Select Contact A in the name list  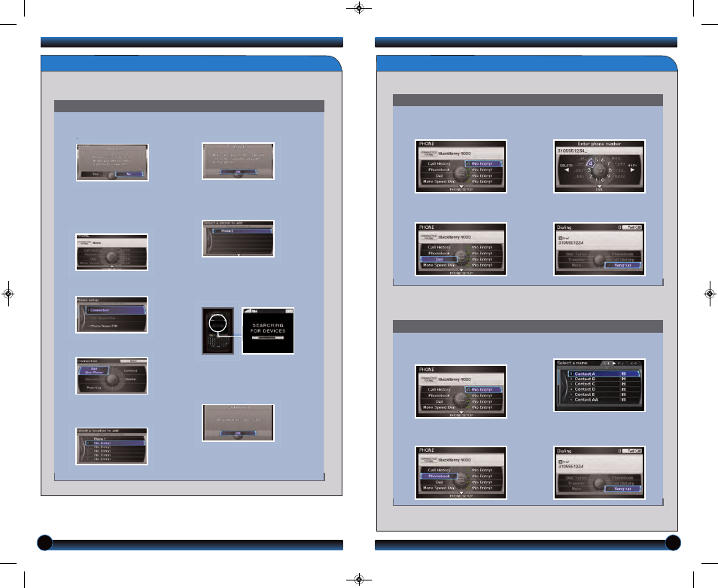[603, 373]
